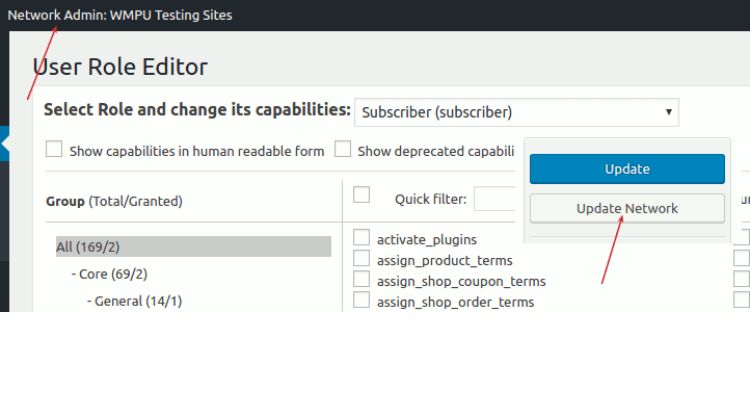Toggle the assign_shop_order_terms checkbox

(362, 301)
